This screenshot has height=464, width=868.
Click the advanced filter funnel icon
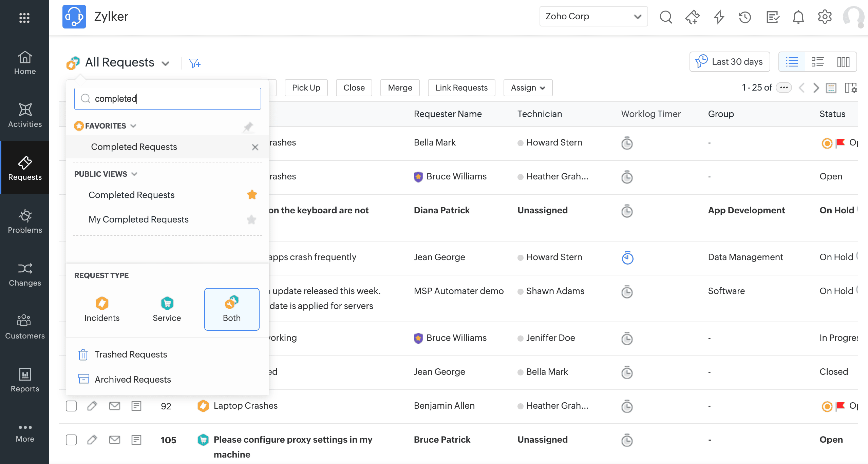(x=194, y=63)
